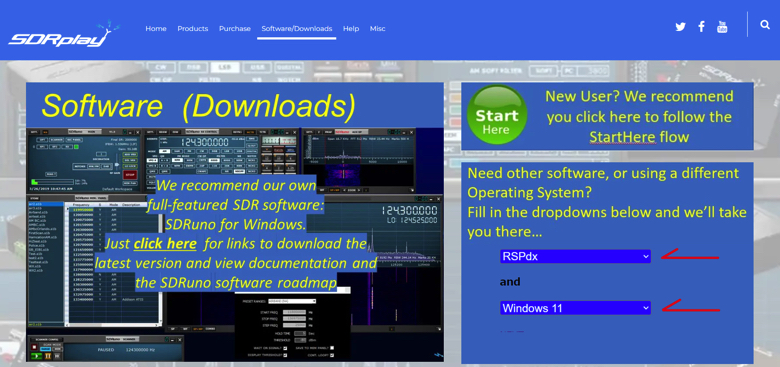Click orange pause button in scanner panel

point(48,356)
